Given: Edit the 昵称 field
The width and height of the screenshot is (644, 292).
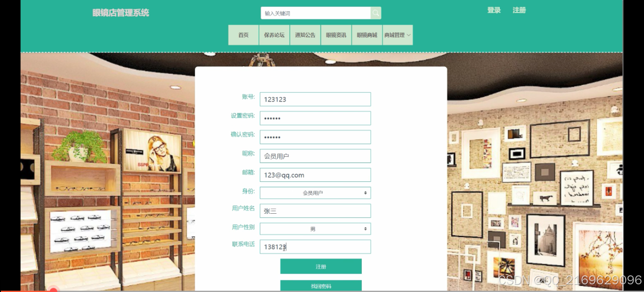Looking at the screenshot, I should [x=315, y=156].
